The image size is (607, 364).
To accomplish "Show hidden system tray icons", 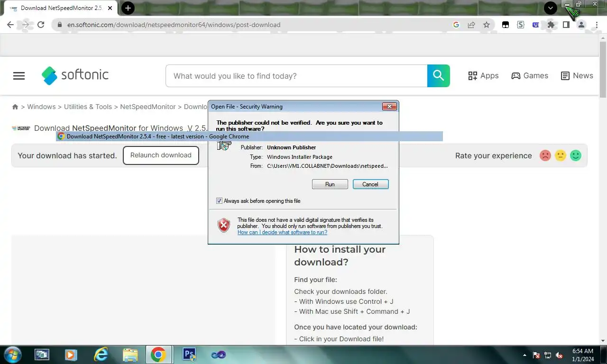I will [x=524, y=355].
